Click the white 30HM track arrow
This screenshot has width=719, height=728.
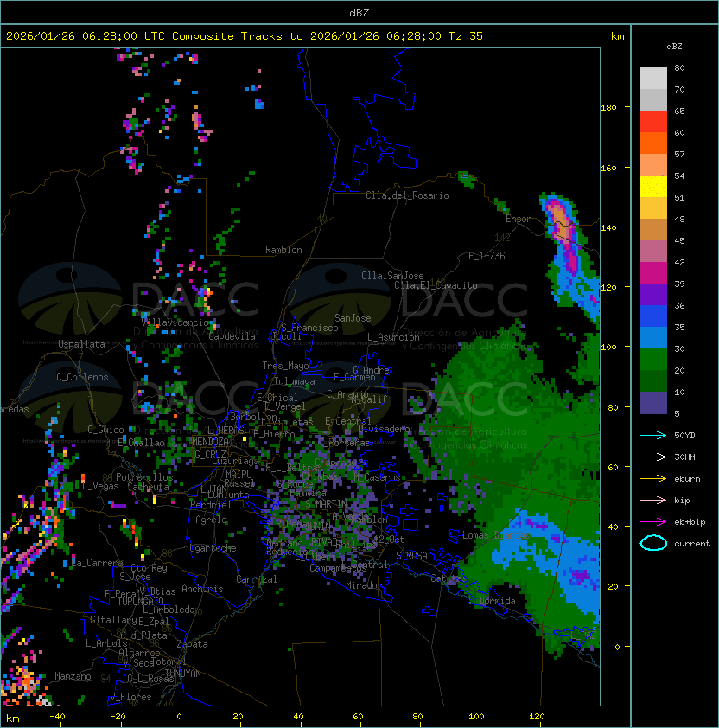(653, 457)
